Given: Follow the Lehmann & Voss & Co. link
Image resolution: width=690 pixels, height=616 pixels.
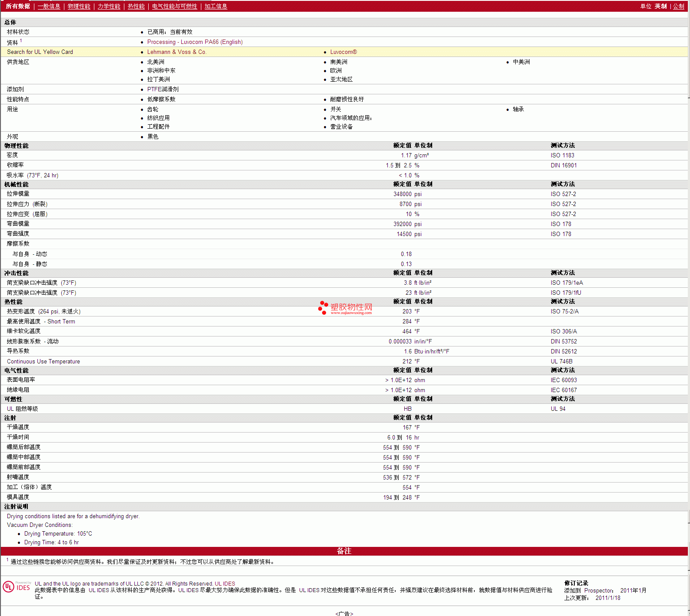Looking at the screenshot, I should tap(177, 52).
